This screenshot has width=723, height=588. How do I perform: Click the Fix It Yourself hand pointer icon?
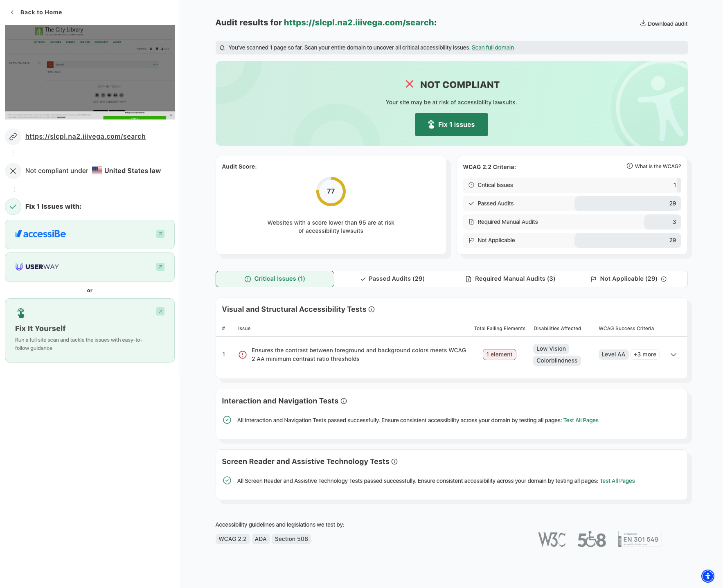(21, 313)
